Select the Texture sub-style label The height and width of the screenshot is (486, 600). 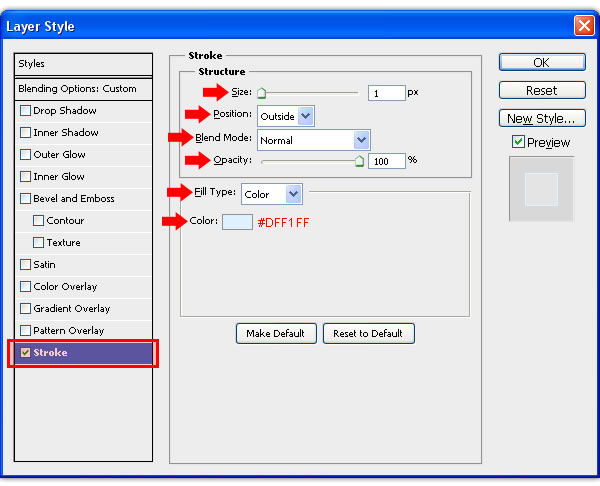click(64, 243)
